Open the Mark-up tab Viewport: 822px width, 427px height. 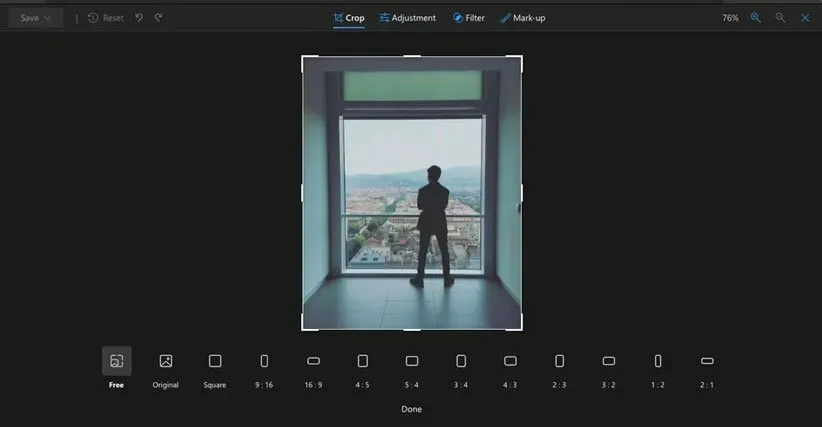click(522, 18)
